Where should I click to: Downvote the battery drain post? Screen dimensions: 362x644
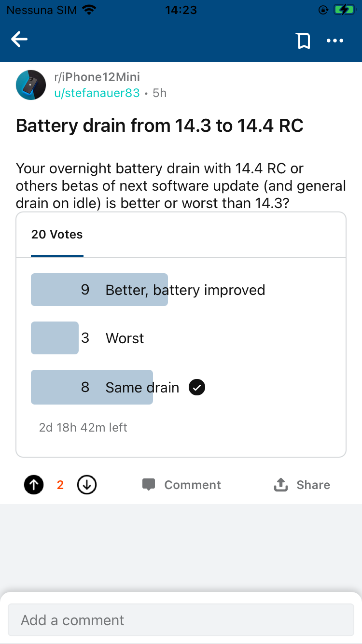(87, 485)
